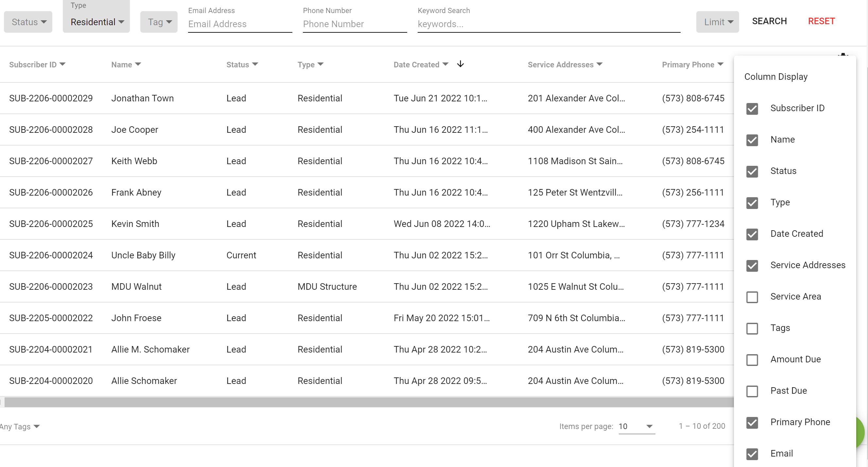Click the SEARCH button

point(769,21)
